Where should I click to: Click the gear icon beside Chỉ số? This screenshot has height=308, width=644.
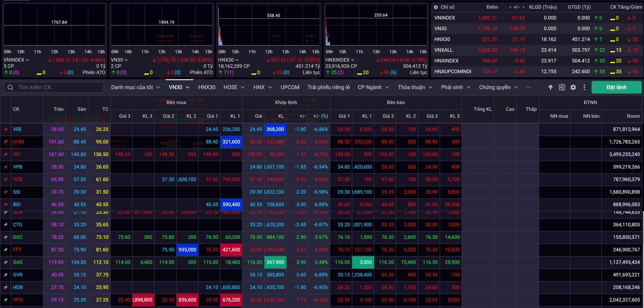(x=436, y=7)
